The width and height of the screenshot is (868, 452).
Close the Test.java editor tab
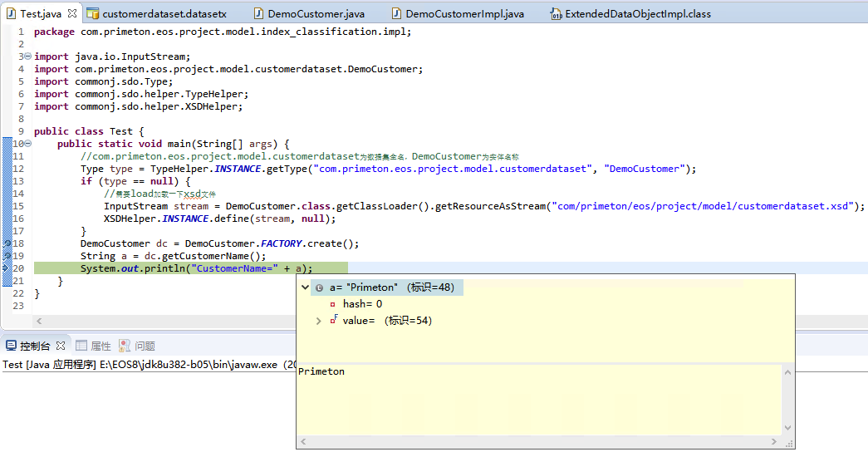click(x=71, y=14)
